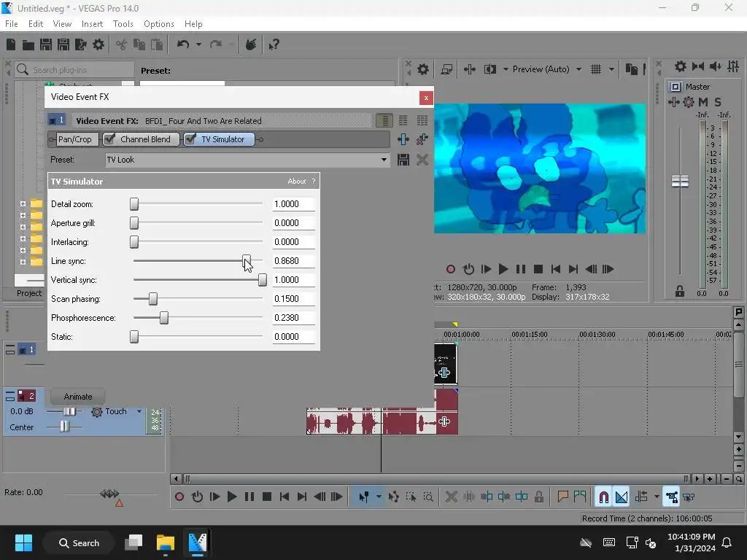Click the What's This help icon
Viewport: 747px width, 560px height.
(274, 44)
